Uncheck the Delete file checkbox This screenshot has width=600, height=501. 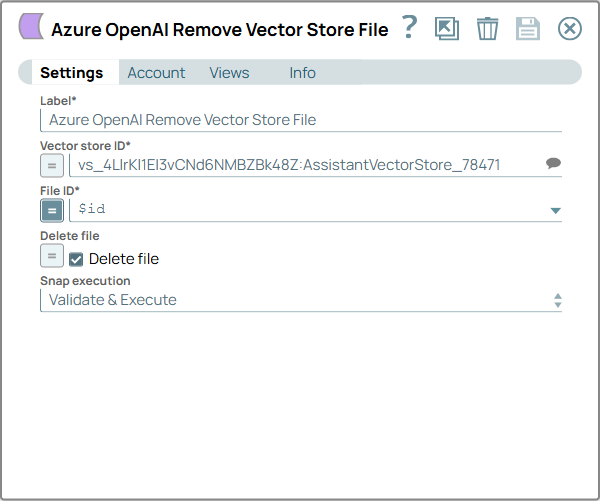[x=76, y=259]
